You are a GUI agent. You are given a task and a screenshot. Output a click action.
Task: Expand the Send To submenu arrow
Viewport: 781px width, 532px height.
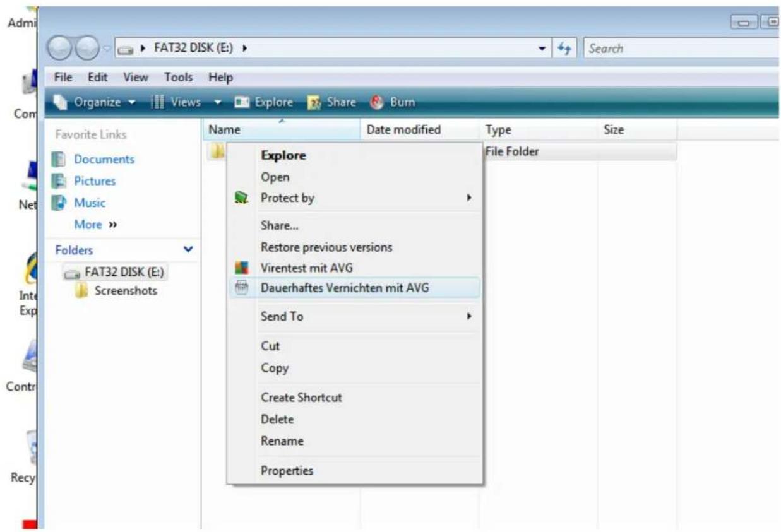click(x=469, y=316)
